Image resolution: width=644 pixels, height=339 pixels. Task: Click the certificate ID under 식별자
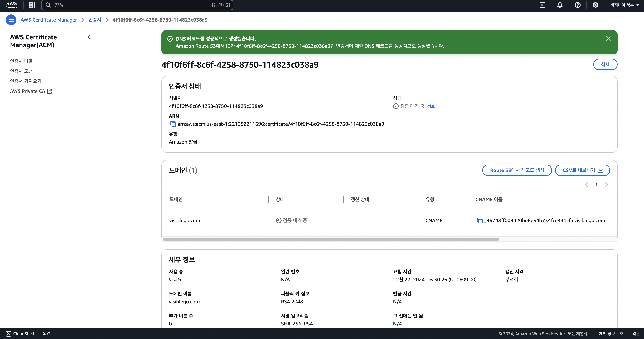216,106
